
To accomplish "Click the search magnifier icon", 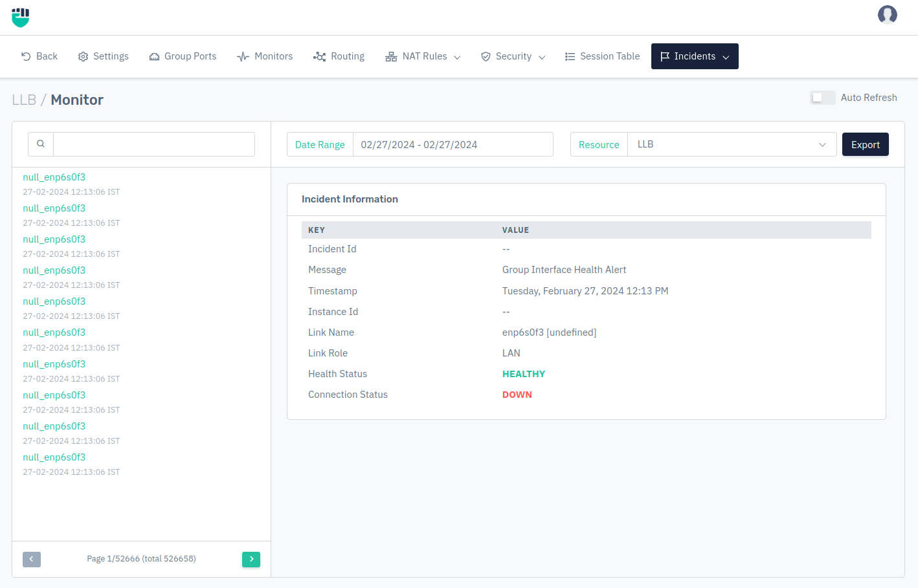I will [x=41, y=144].
